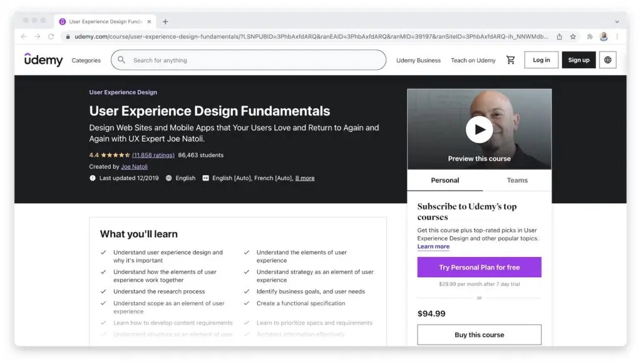
Task: Bookmark this page with the star icon
Action: pos(572,36)
